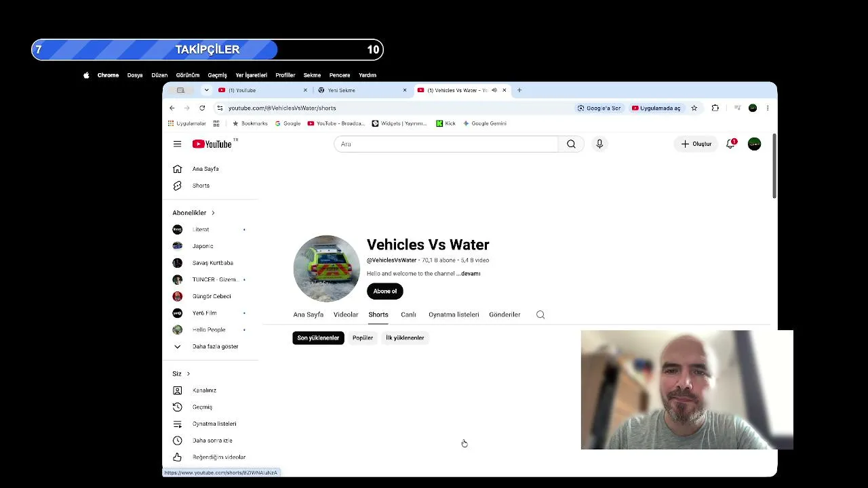Open the Chrome app menu
The height and width of the screenshot is (488, 868).
pos(108,75)
